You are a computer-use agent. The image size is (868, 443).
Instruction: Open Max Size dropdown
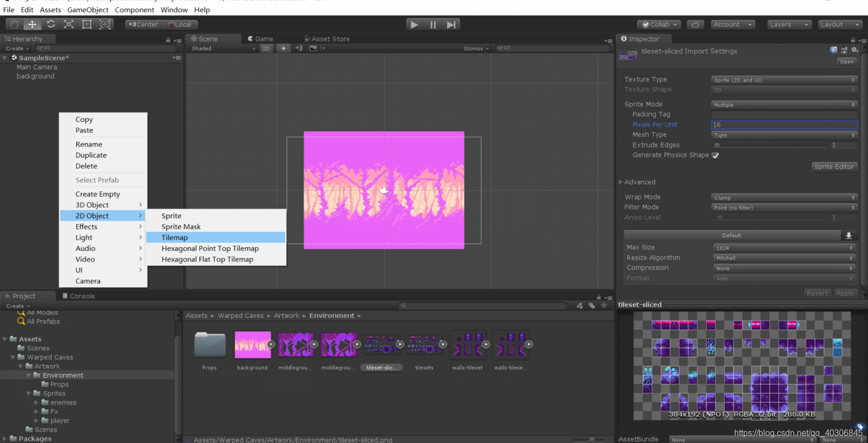click(784, 247)
